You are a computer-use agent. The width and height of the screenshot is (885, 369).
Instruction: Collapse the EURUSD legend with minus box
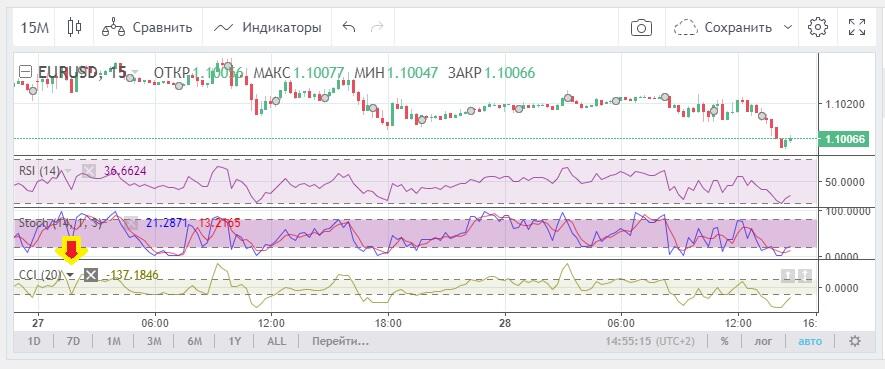[x=25, y=72]
